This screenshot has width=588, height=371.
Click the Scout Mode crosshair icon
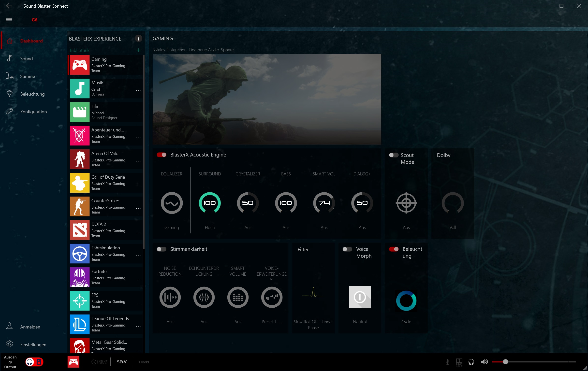pos(406,203)
